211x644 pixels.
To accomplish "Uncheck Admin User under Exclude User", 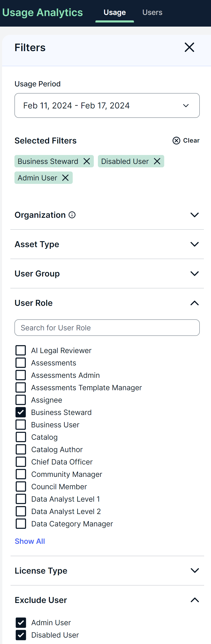I will click(x=21, y=622).
